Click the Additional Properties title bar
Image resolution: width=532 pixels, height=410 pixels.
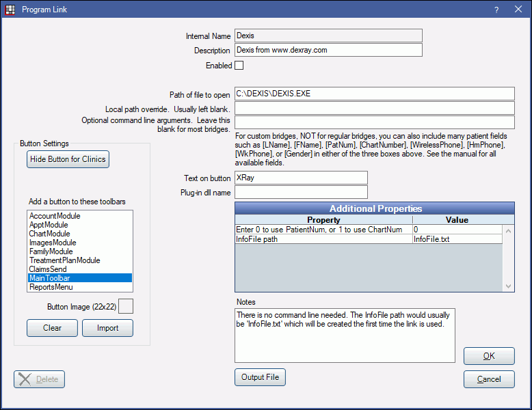tap(375, 208)
